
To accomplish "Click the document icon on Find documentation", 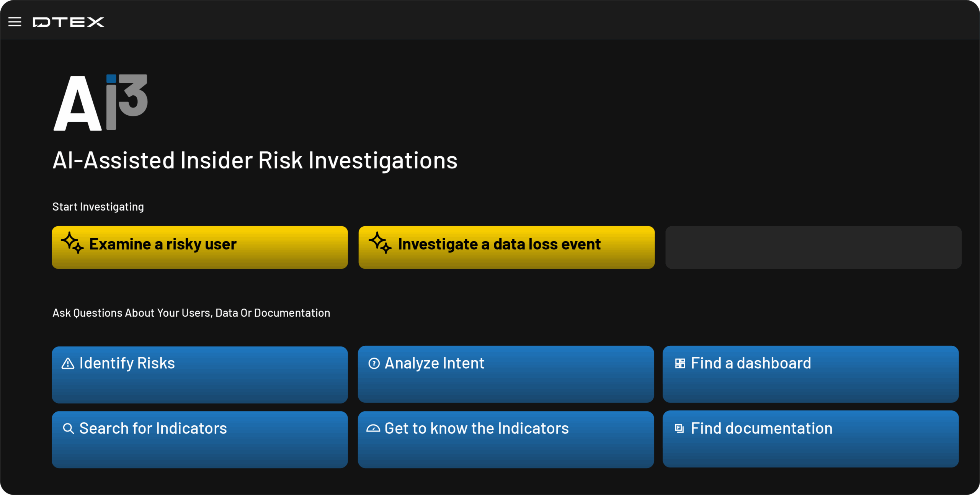I will [679, 428].
